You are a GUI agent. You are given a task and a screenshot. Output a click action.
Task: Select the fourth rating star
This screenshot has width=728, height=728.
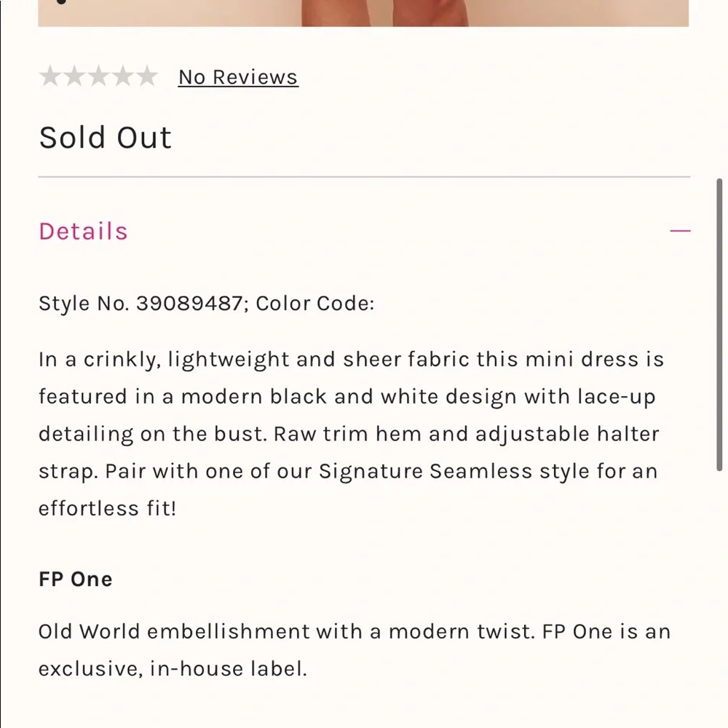[x=122, y=76]
